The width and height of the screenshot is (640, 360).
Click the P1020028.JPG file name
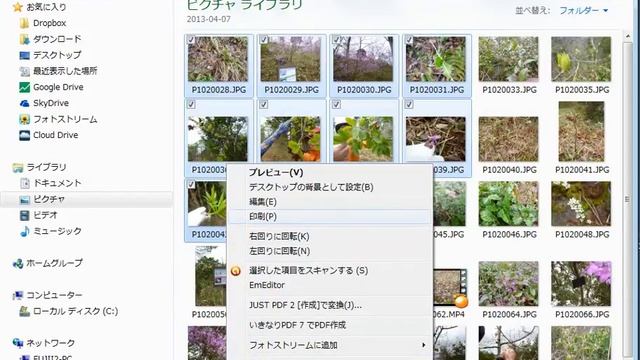219,90
